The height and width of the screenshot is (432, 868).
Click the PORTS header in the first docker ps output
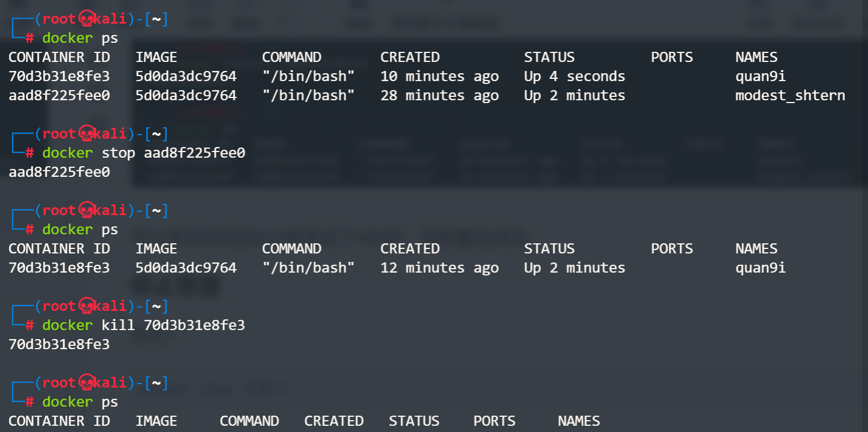pyautogui.click(x=671, y=57)
